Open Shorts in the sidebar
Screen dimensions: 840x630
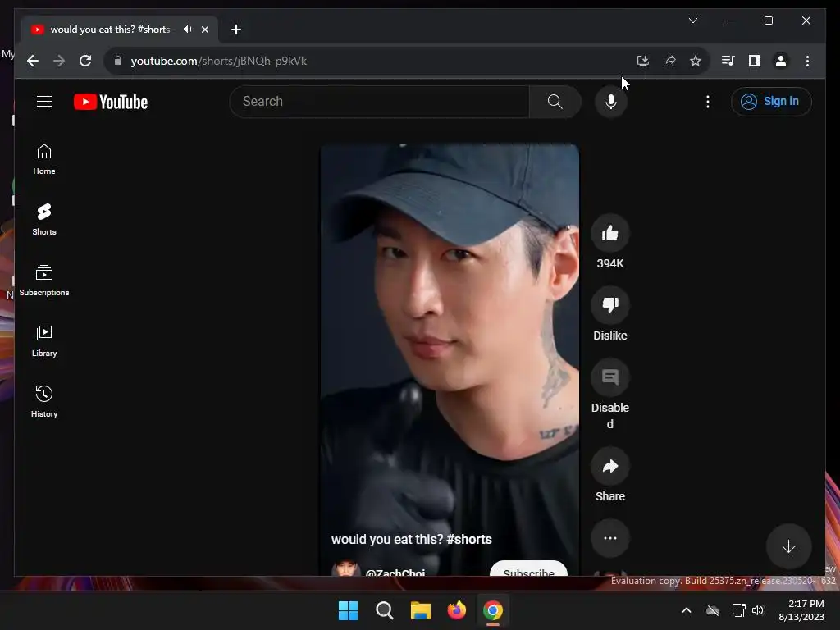pos(44,220)
